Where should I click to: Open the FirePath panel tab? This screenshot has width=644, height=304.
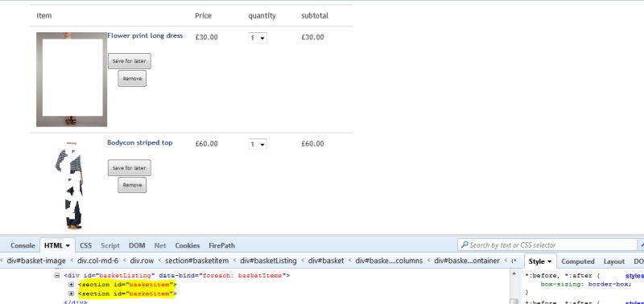coord(222,245)
